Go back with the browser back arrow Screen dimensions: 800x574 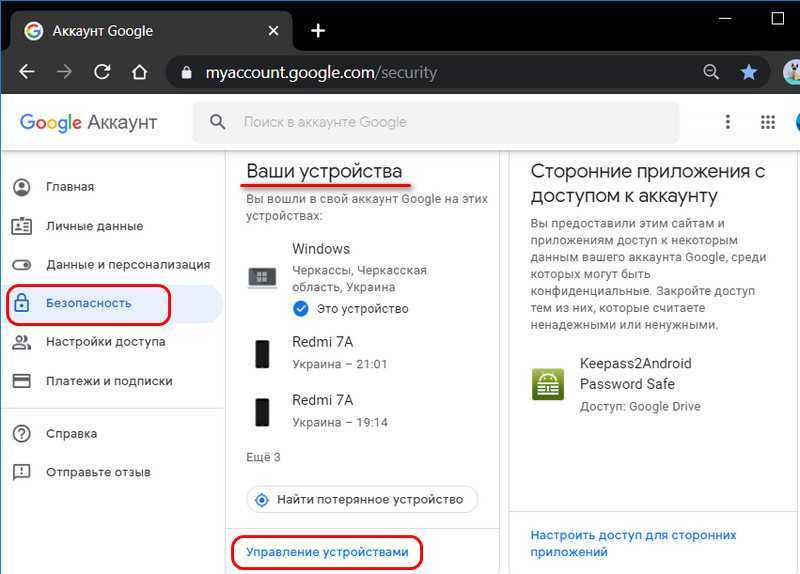click(x=27, y=71)
